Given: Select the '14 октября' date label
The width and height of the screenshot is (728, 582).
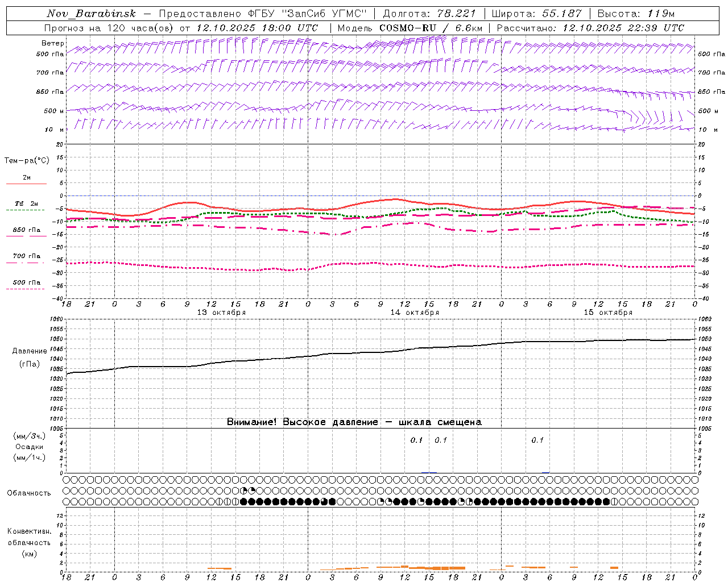Looking at the screenshot, I should [x=415, y=313].
